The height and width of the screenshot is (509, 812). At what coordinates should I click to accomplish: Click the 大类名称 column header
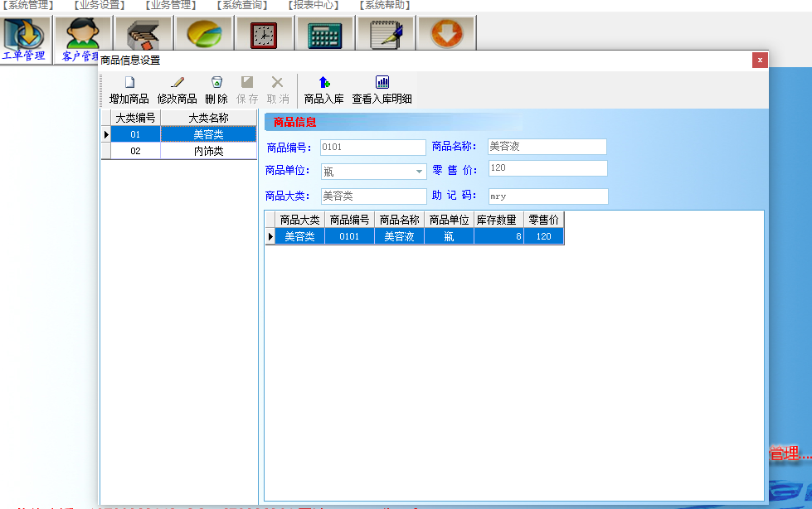pyautogui.click(x=209, y=118)
